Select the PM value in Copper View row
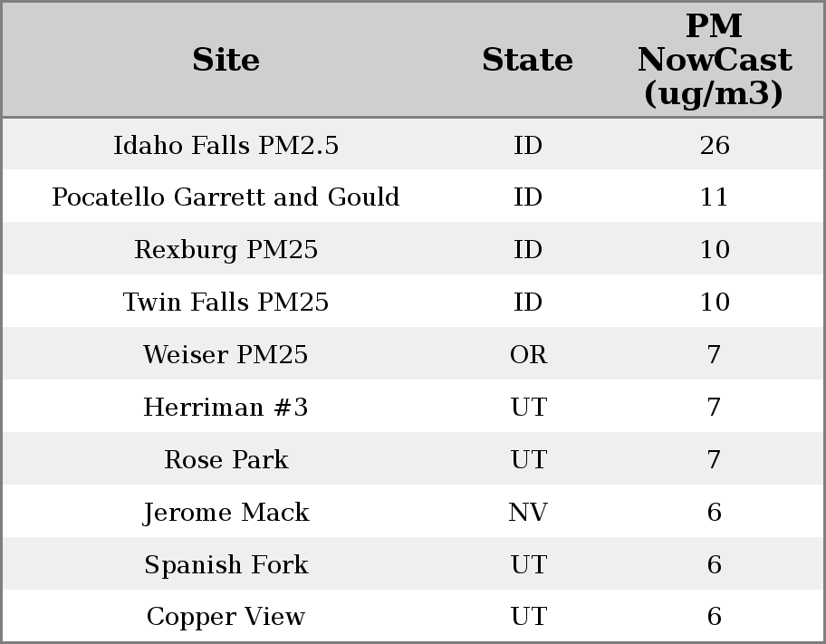The image size is (826, 644). [714, 616]
